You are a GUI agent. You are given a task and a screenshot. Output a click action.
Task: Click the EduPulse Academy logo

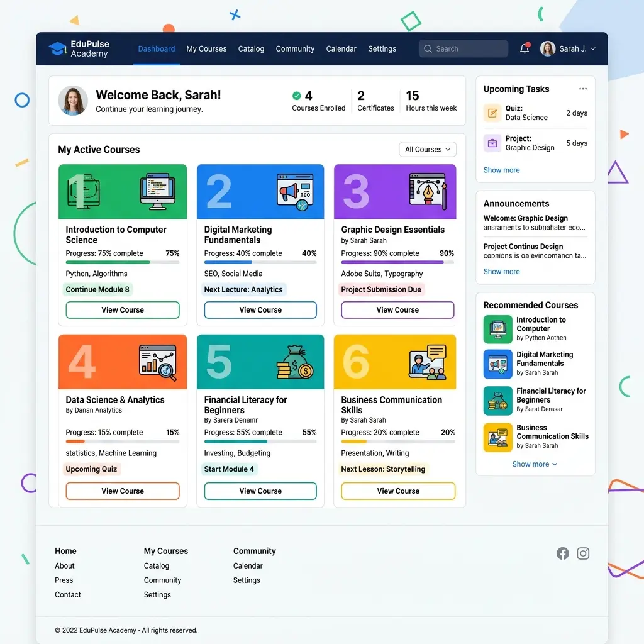[79, 48]
